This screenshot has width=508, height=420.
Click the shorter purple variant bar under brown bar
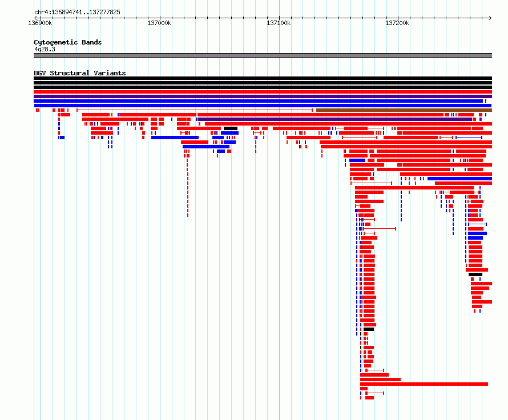point(334,119)
